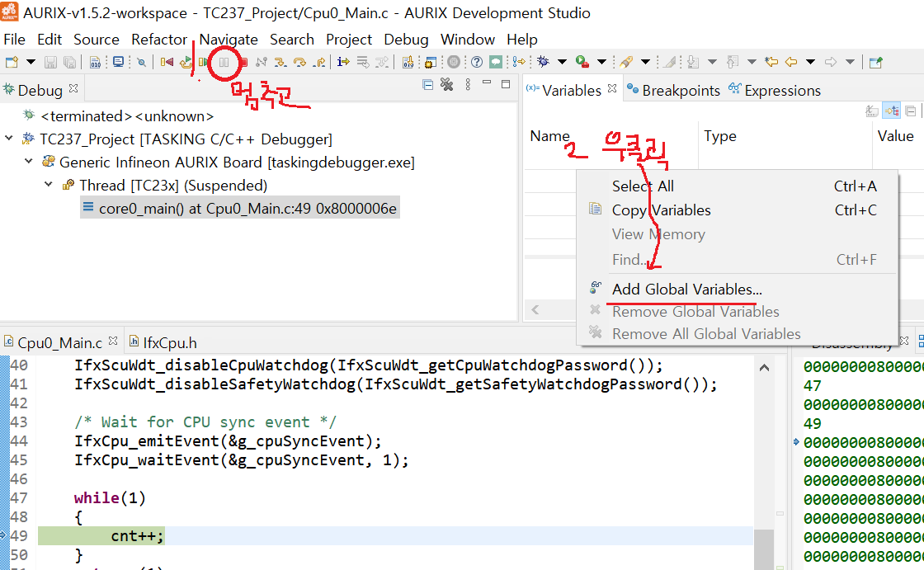Viewport: 924px width, 570px height.
Task: Click the Save All toolbar icon
Action: (x=69, y=62)
